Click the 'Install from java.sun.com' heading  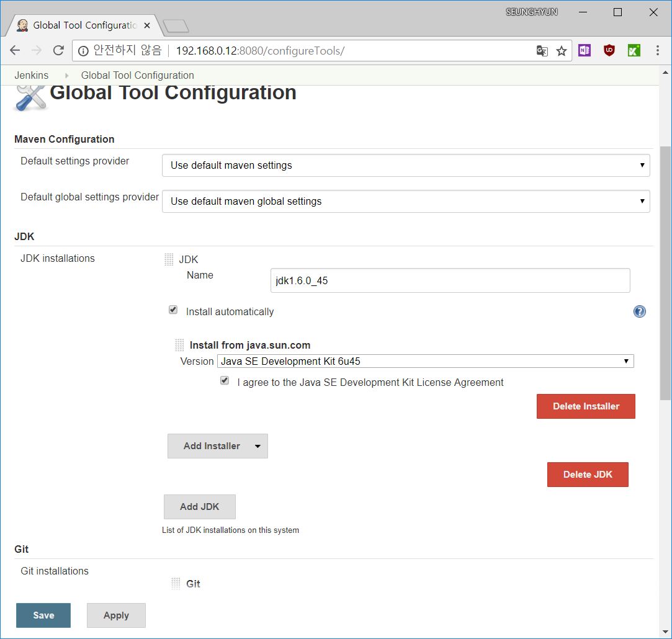[250, 346]
